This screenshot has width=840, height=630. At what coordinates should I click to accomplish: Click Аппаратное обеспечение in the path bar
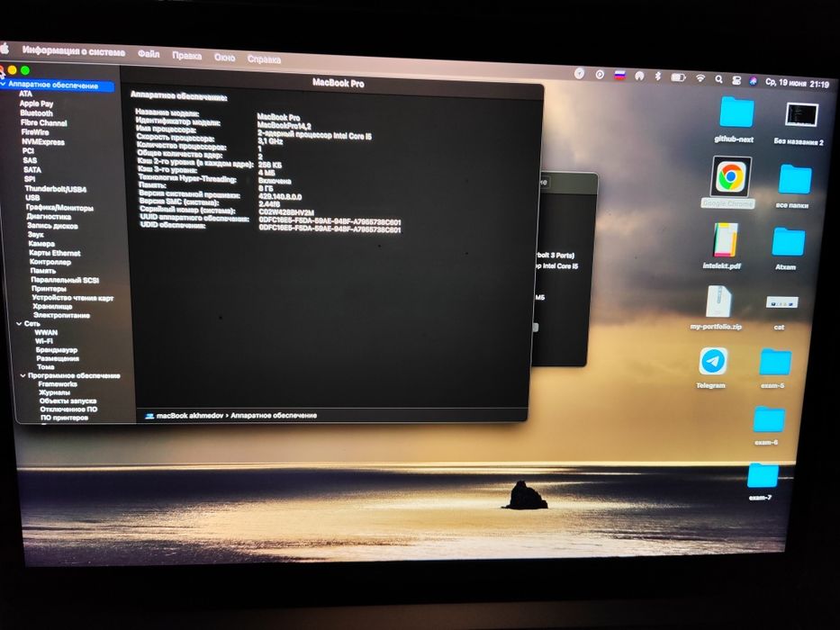coord(274,415)
